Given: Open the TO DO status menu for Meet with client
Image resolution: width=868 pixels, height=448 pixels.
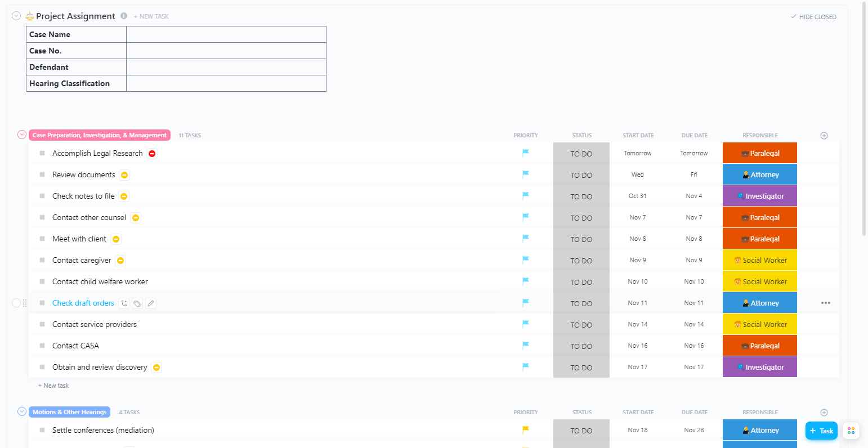Looking at the screenshot, I should click(x=581, y=239).
